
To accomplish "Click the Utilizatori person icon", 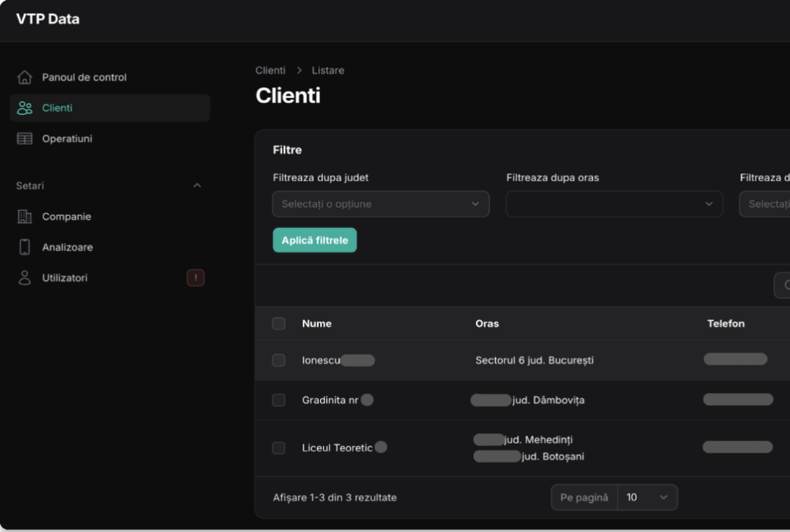I will 25,278.
